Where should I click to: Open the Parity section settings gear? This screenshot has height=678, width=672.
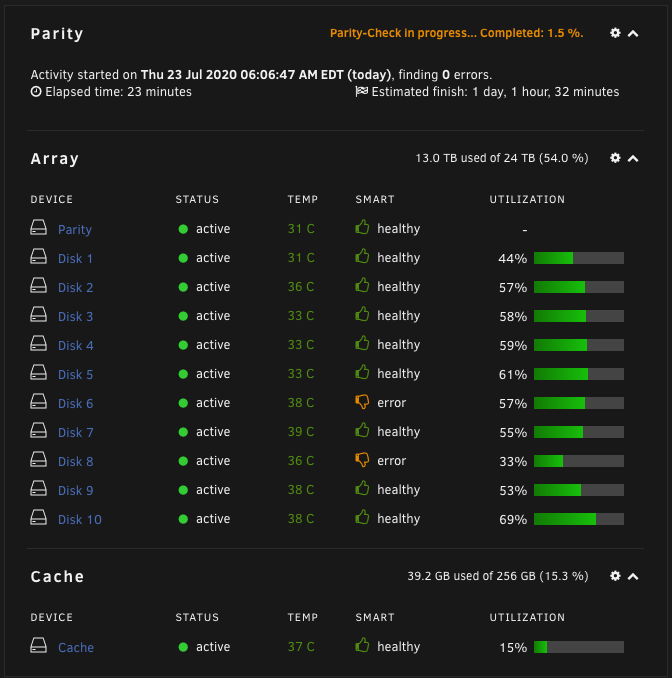pyautogui.click(x=615, y=33)
